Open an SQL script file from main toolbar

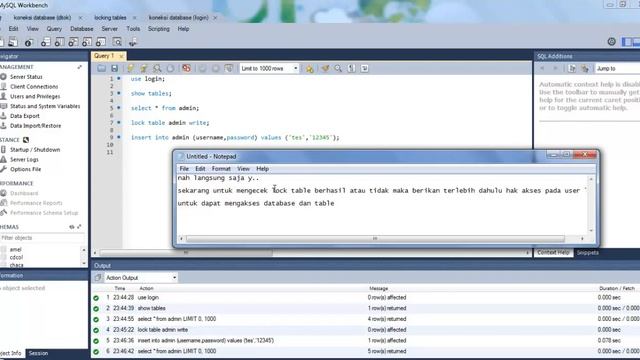point(13,42)
